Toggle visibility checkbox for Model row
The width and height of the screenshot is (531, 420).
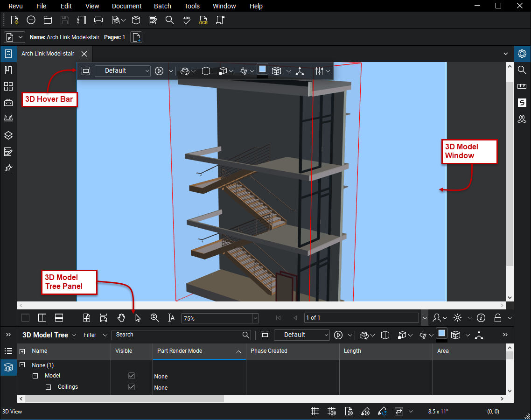(x=132, y=376)
